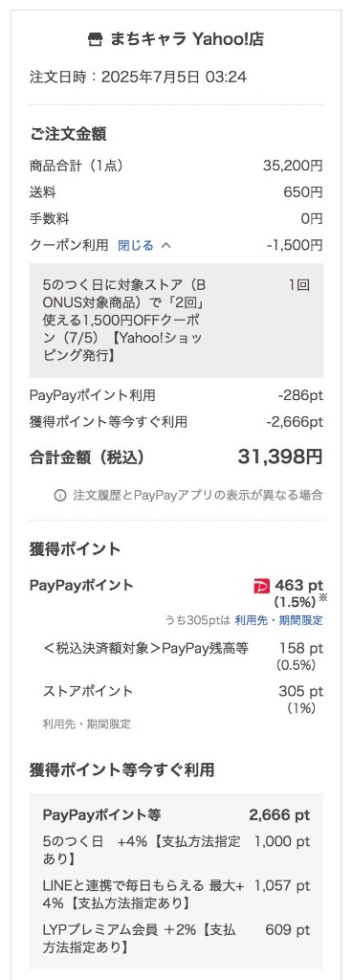
Task: Click the 合計金額 31,398円 total amount
Action: tap(279, 457)
